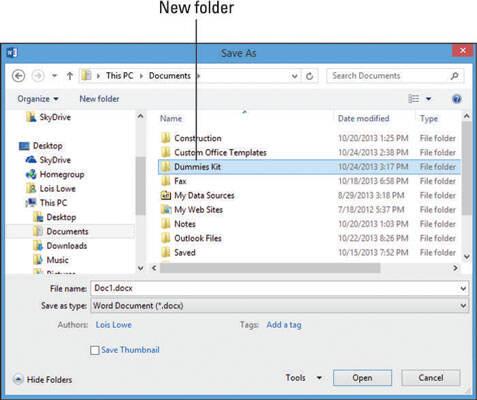Click the navigation pane scroll up arrow
Viewport: 477px width, 400px height.
(141, 116)
